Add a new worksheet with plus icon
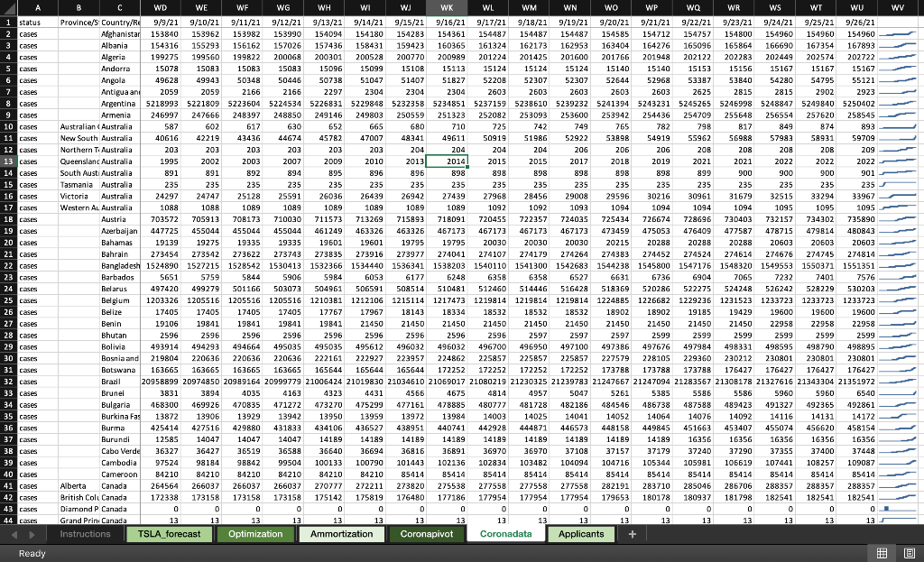This screenshot has width=924, height=562. coord(633,534)
